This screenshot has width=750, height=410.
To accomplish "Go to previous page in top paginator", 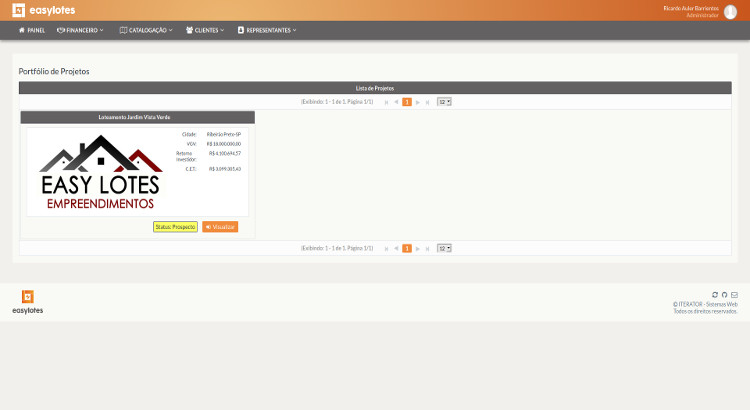I will (396, 102).
